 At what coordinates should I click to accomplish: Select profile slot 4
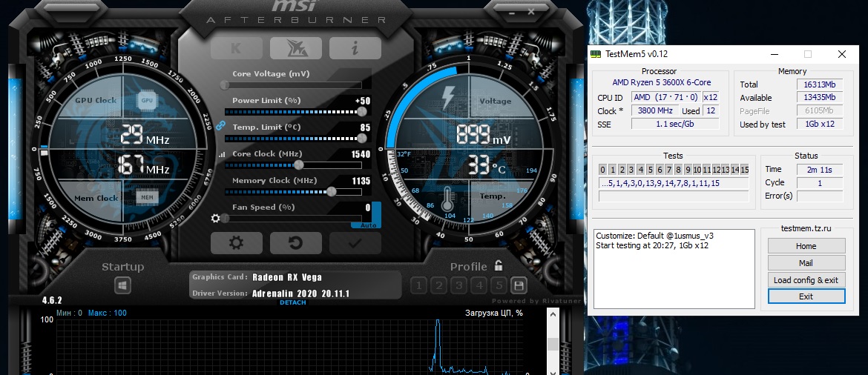click(x=479, y=285)
